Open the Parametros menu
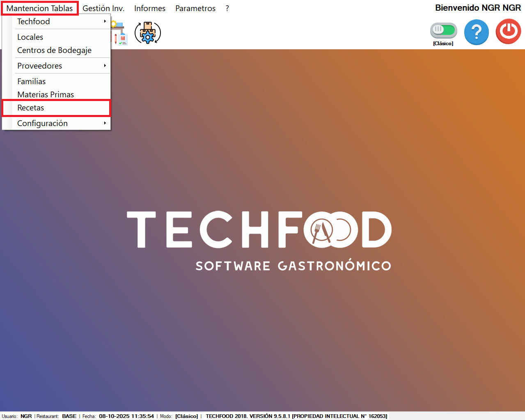Viewport: 525px width, 420px height. 195,8
